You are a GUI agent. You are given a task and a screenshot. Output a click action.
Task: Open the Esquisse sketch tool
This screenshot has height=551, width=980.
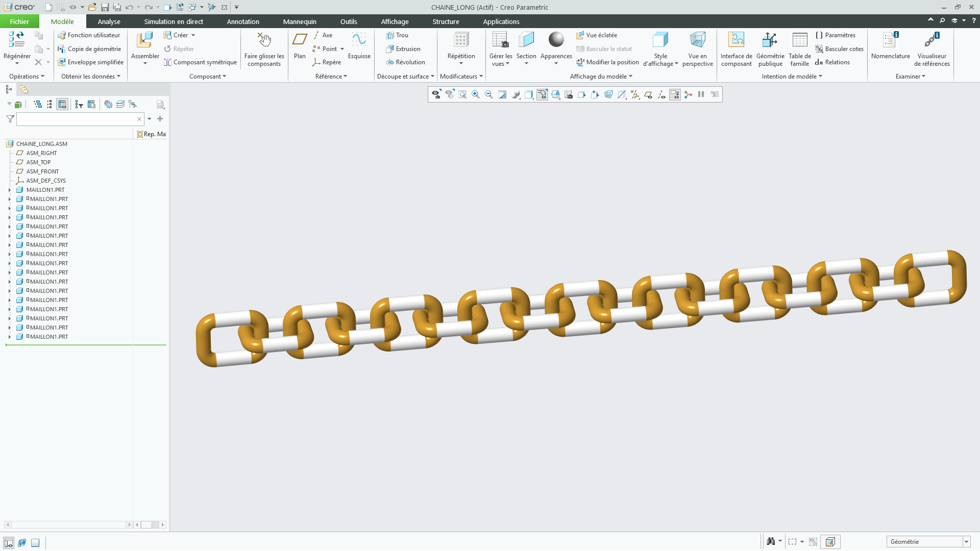(x=359, y=45)
